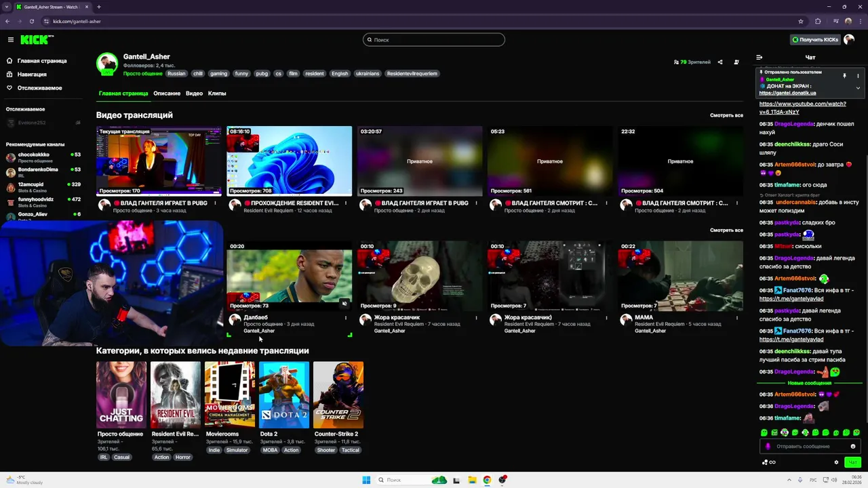
Task: Click Новые сообщения divider to jump down
Action: (x=809, y=383)
